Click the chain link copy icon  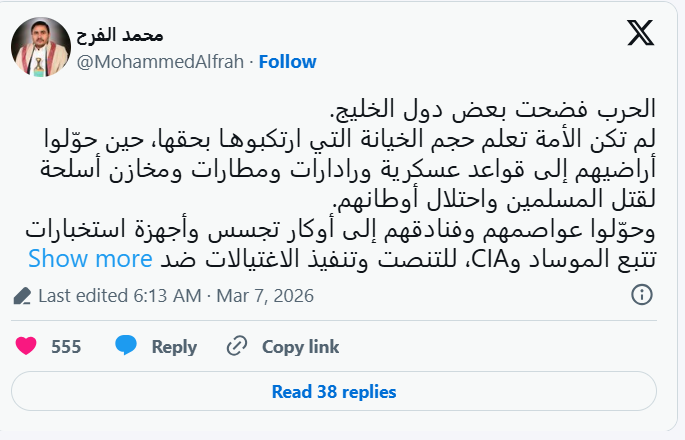coord(237,347)
